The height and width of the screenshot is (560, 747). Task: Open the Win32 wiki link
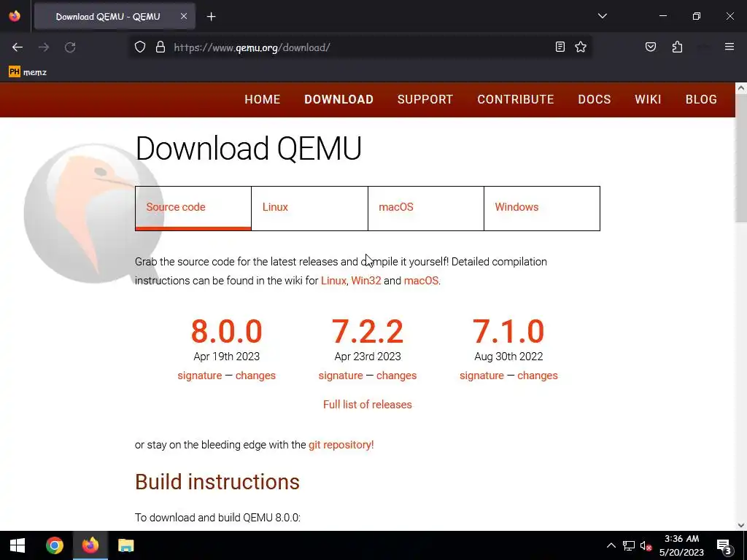(x=366, y=281)
